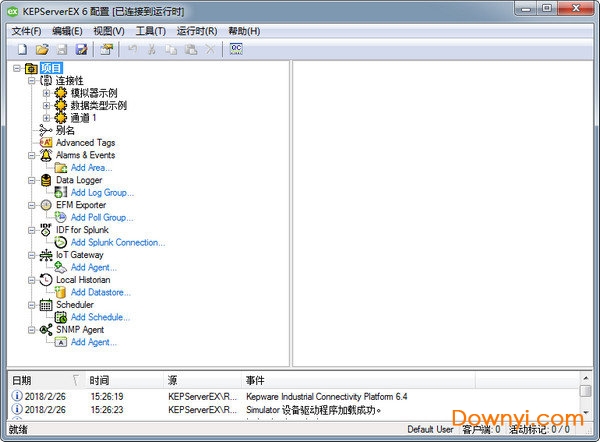Open the Properties toolbar icon
The image size is (600, 442).
click(107, 49)
